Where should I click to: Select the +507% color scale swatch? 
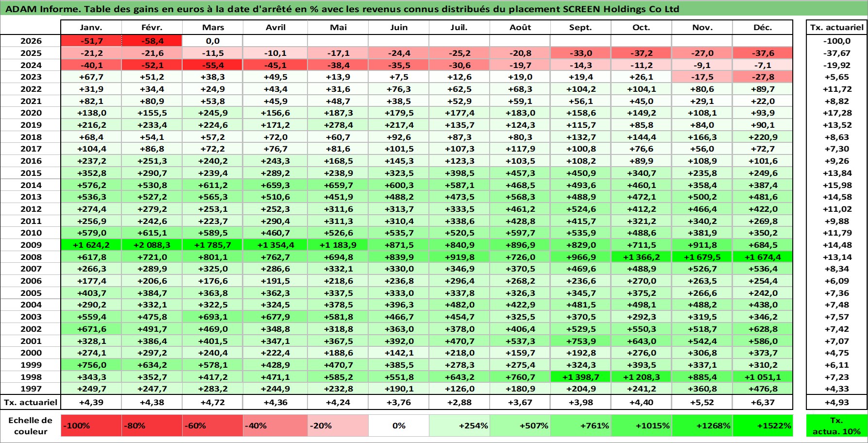[x=520, y=426]
